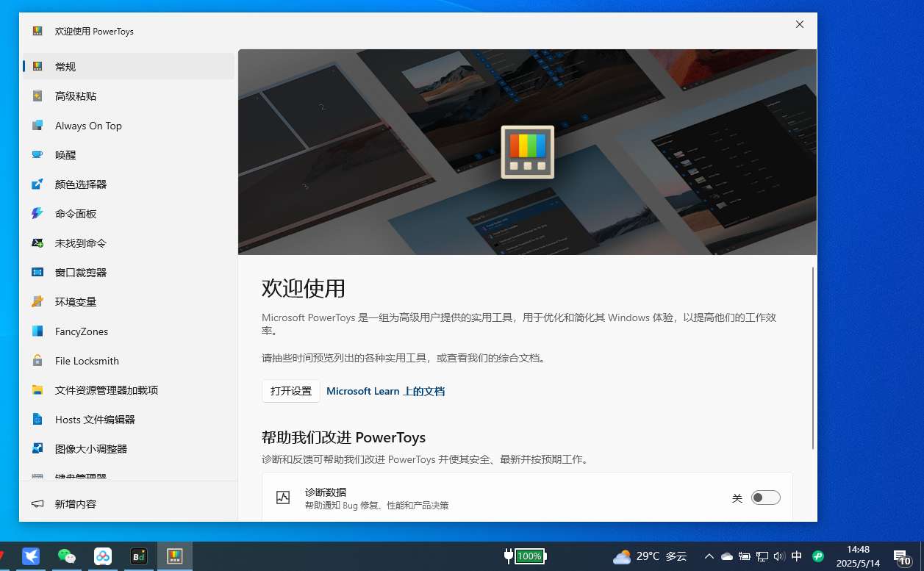Select 命令面板 in the sidebar list
The height and width of the screenshot is (571, 924).
click(129, 214)
